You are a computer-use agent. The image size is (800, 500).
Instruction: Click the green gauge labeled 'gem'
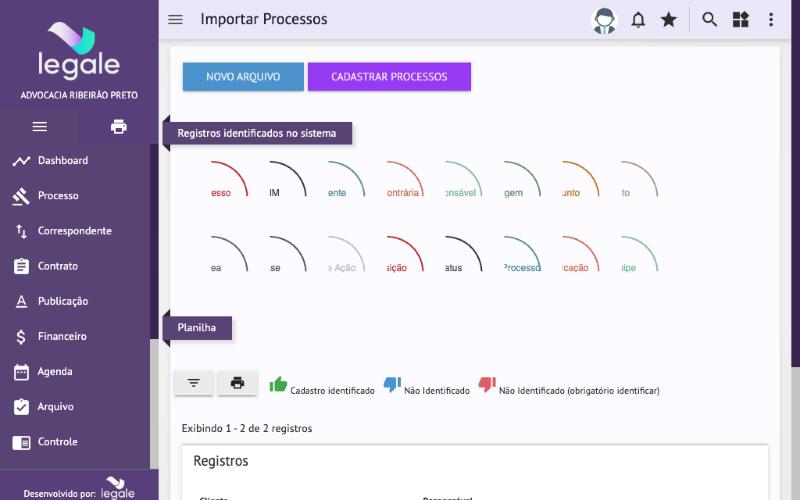tap(522, 180)
